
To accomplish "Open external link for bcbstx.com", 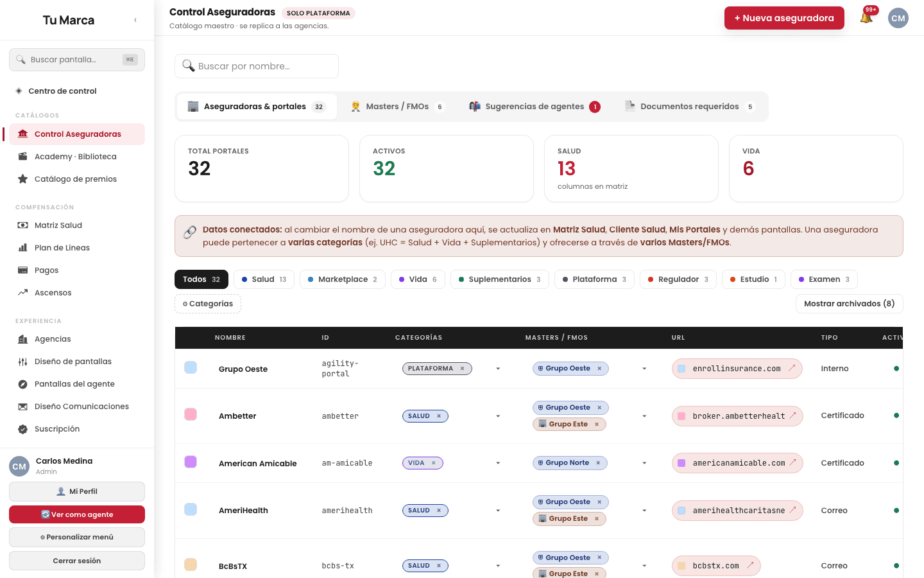I will click(750, 566).
